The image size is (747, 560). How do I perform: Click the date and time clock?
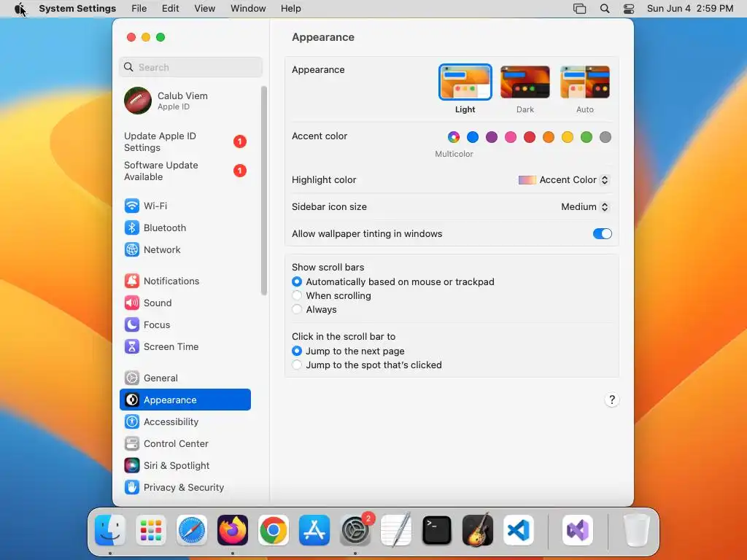click(x=690, y=9)
